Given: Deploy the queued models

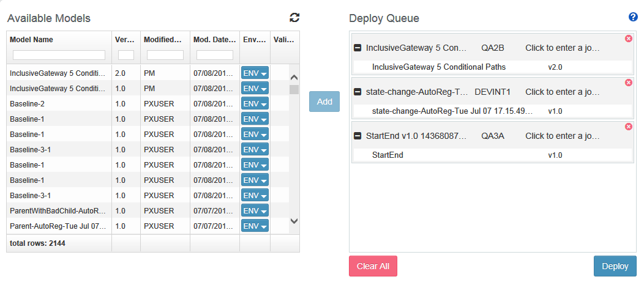Looking at the screenshot, I should click(615, 266).
